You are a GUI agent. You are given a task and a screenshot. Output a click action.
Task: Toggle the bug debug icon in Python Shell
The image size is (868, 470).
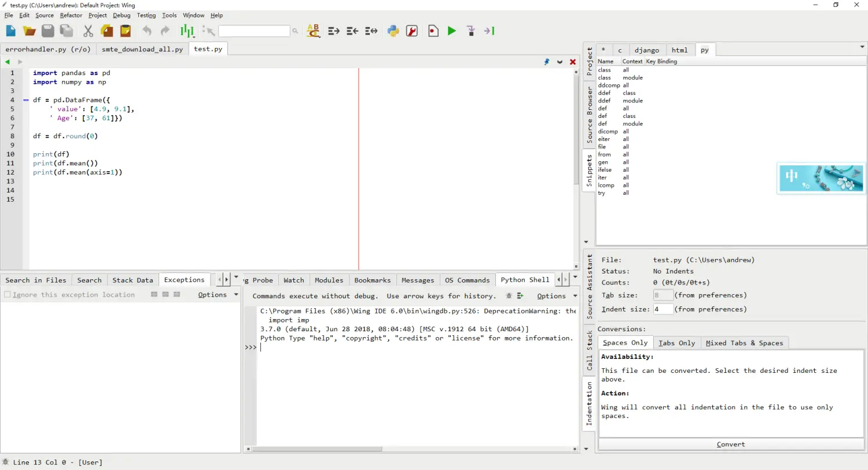click(509, 295)
